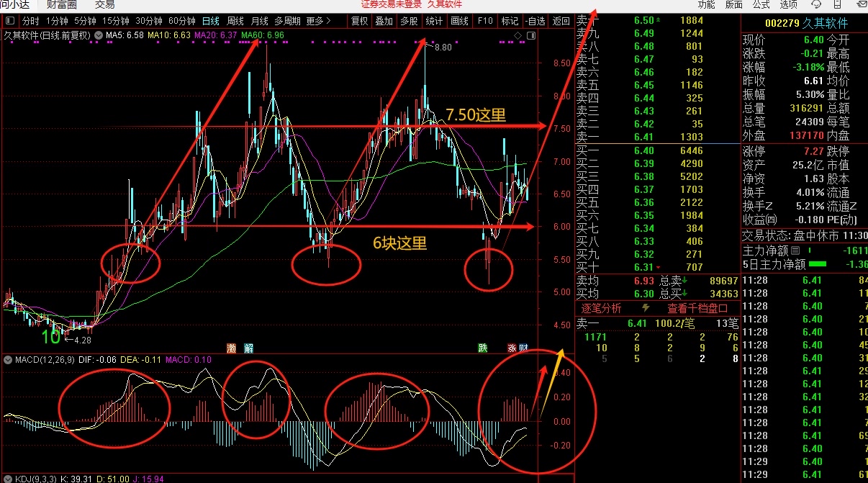Image resolution: width=868 pixels, height=483 pixels.
Task: Click the 卖一 price 6.41 in order book
Action: click(x=643, y=137)
